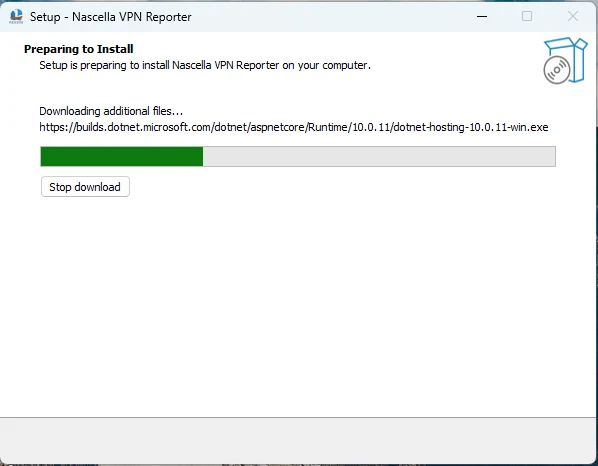The image size is (598, 466).
Task: Click the disabled maximize button
Action: pyautogui.click(x=527, y=16)
